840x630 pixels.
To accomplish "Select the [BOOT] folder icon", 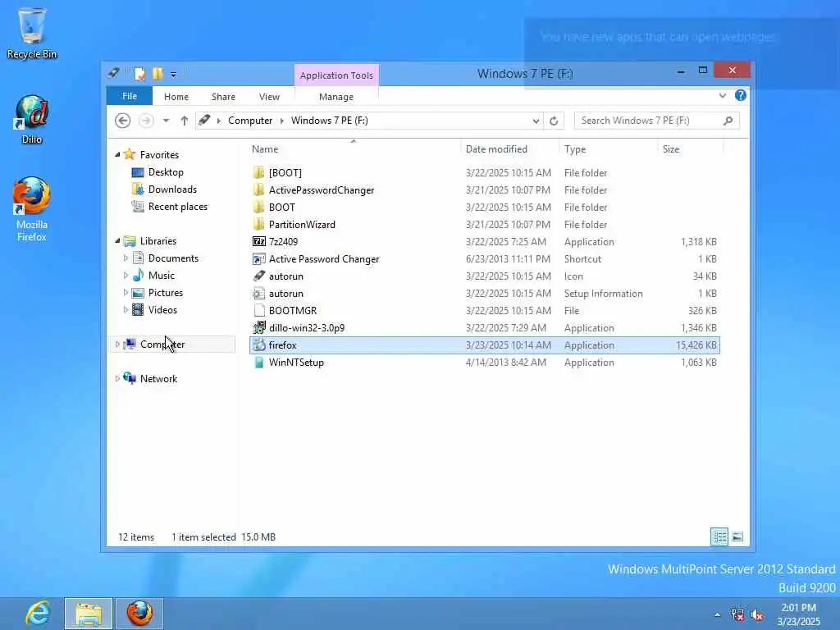I will point(258,172).
